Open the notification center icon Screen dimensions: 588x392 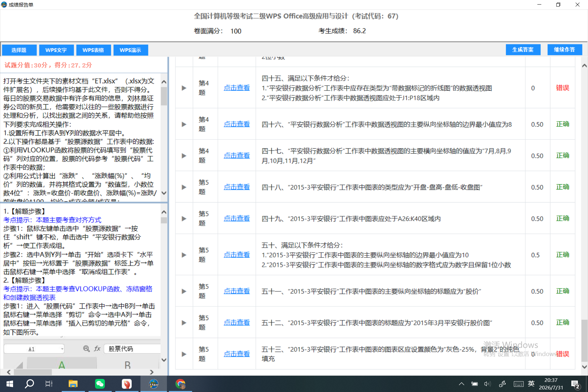[575, 384]
